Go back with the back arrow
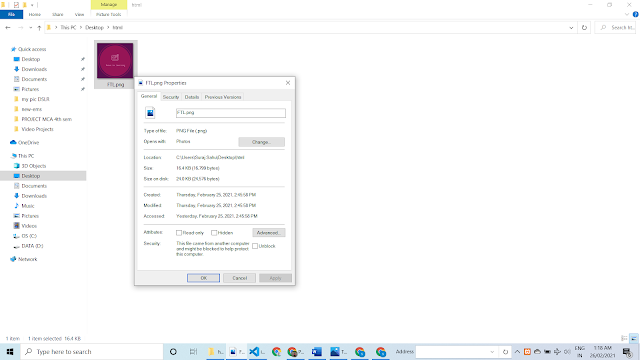The width and height of the screenshot is (640, 360). point(8,28)
